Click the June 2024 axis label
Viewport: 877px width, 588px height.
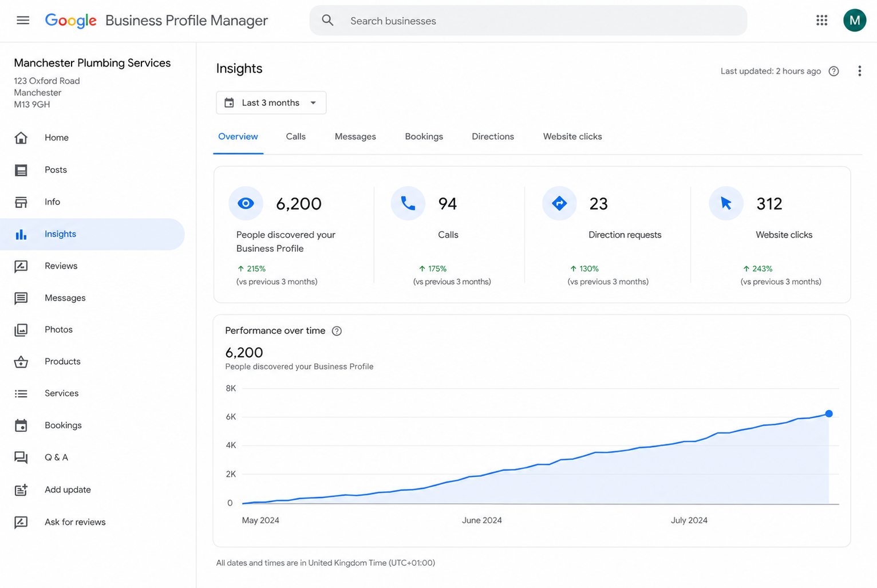click(482, 520)
